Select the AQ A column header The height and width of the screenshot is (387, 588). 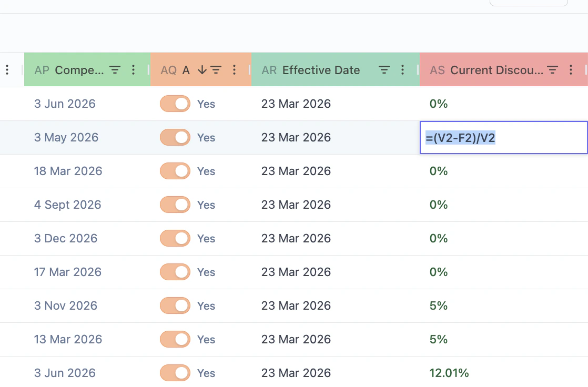(x=200, y=70)
